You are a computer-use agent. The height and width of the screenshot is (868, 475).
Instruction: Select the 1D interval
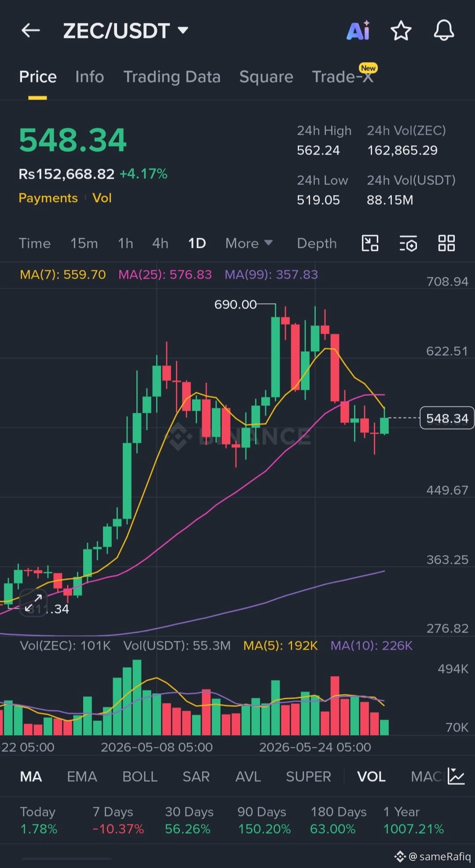[197, 243]
